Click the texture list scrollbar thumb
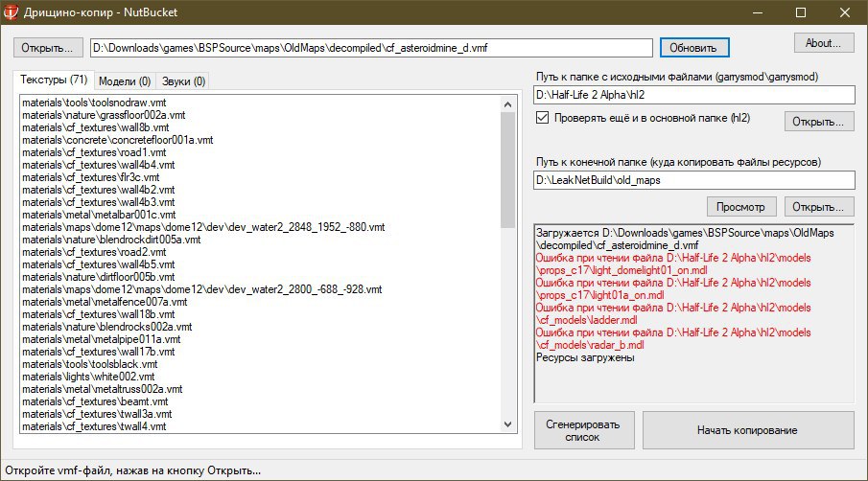 (x=507, y=170)
